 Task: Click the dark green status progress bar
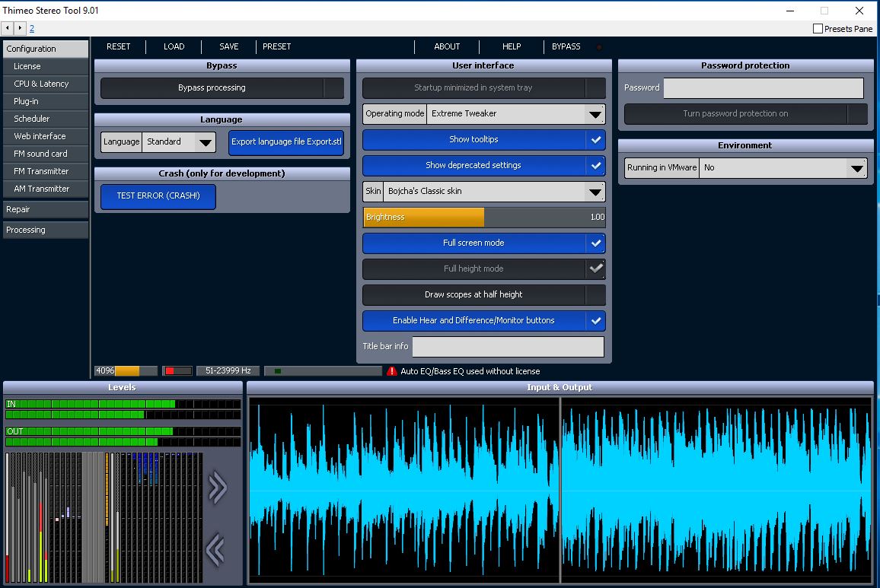tap(324, 371)
